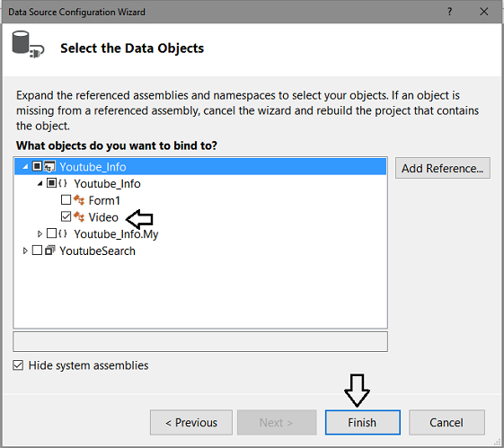The height and width of the screenshot is (448, 504).
Task: Expand the YoutubeSearch assembly node
Action: [25, 250]
